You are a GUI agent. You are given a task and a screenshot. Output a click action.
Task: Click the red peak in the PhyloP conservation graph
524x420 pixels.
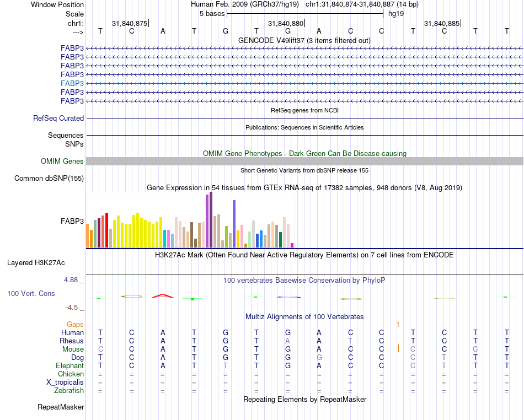(162, 296)
